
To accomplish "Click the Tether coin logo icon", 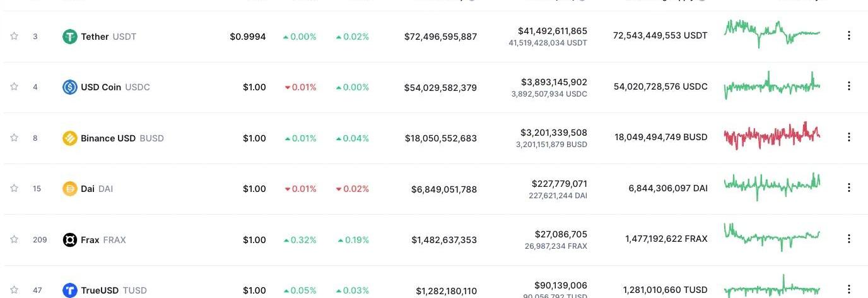I will click(x=69, y=37).
